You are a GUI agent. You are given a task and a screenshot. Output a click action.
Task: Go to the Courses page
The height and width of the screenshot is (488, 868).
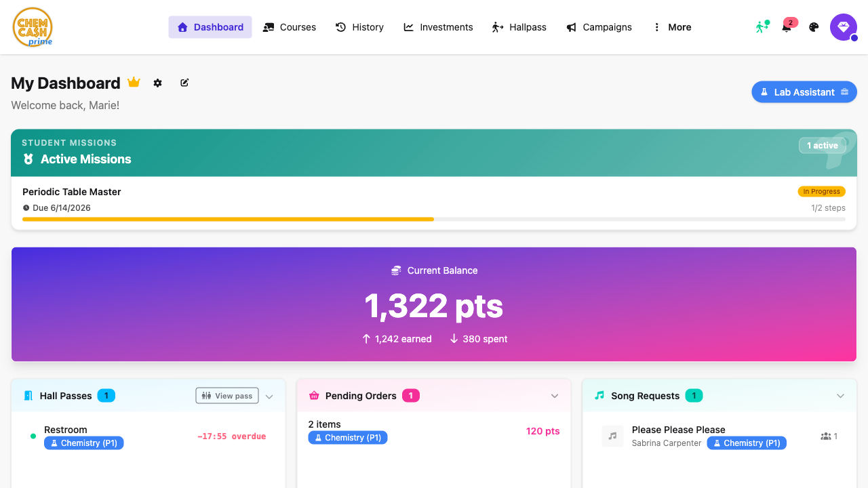click(290, 27)
